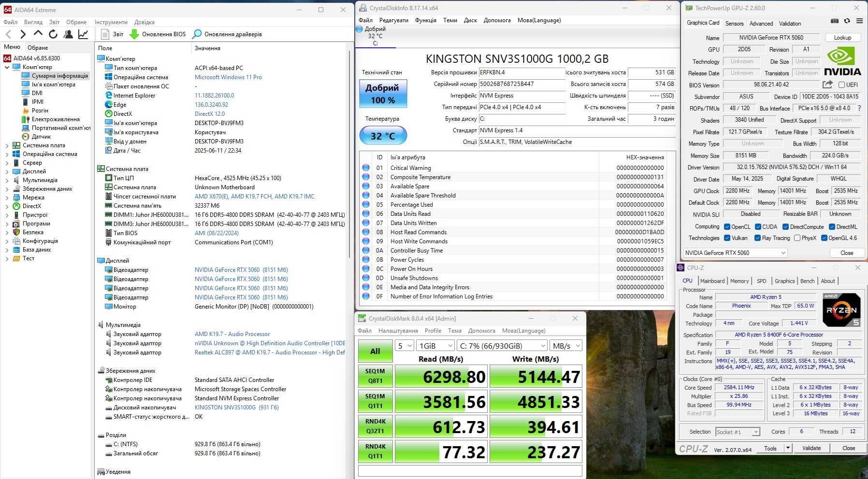Switch to the Sensors tab in GPU-Z
The width and height of the screenshot is (868, 479).
pyautogui.click(x=734, y=23)
